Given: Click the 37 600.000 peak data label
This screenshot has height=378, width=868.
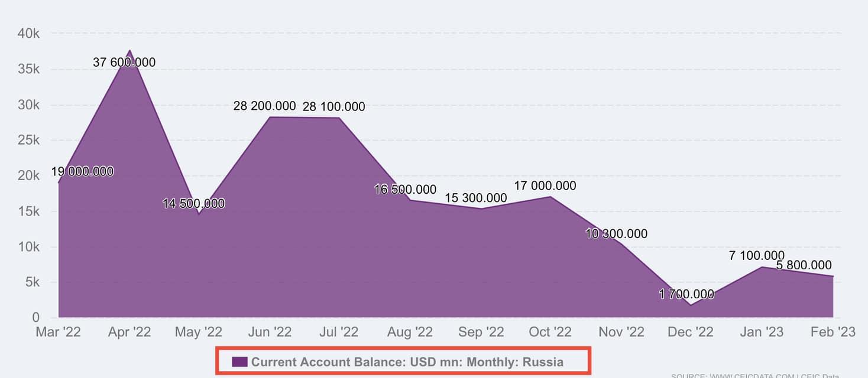Looking at the screenshot, I should pyautogui.click(x=124, y=62).
